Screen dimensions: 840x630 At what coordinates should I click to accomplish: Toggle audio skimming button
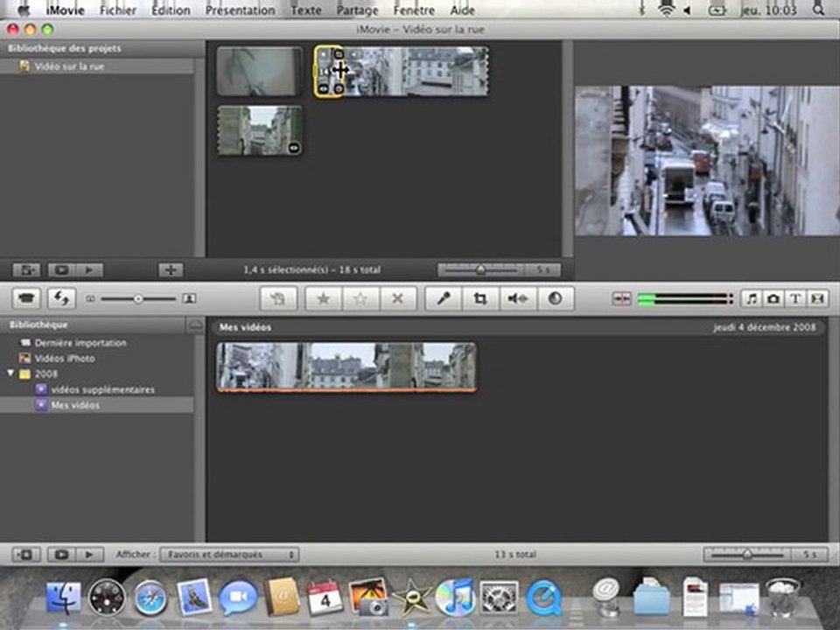621,299
